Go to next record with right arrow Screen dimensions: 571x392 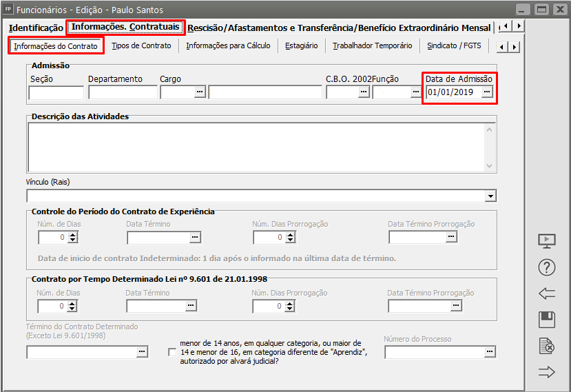point(546,373)
